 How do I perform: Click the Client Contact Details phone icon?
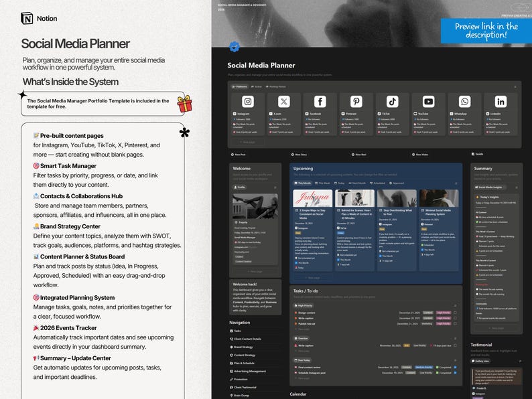(231, 339)
